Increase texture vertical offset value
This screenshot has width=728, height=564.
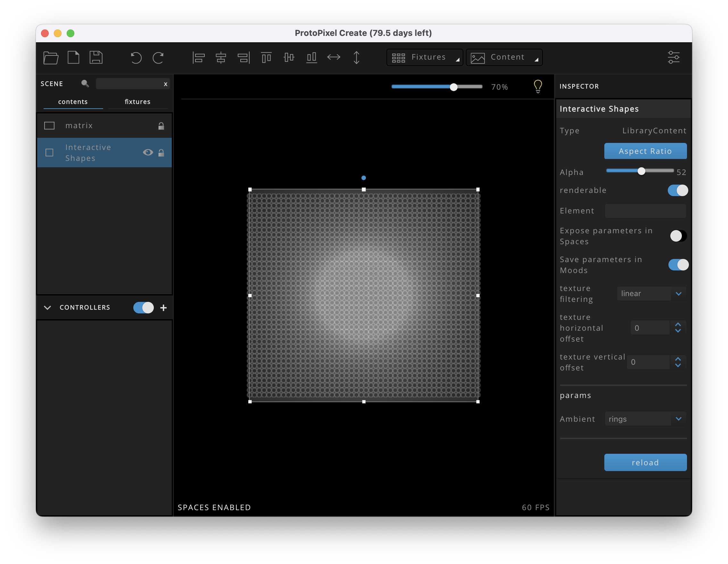click(x=678, y=359)
